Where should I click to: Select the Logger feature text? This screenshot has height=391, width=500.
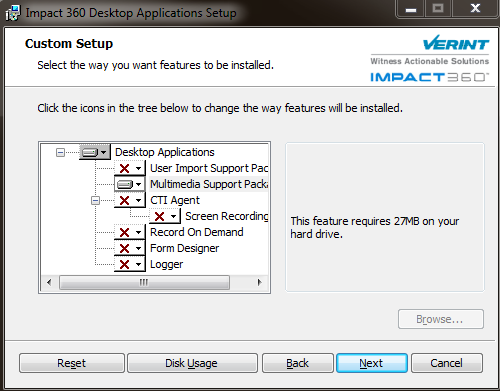167,264
